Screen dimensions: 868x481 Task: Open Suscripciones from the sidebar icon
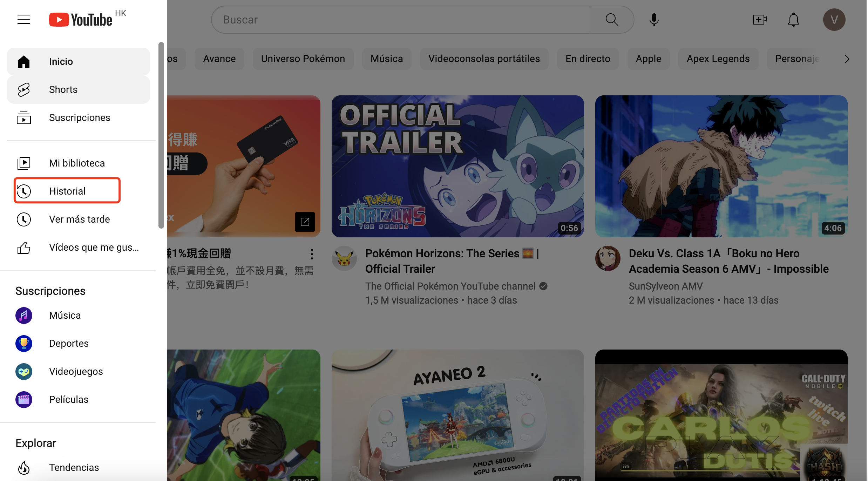pos(23,117)
